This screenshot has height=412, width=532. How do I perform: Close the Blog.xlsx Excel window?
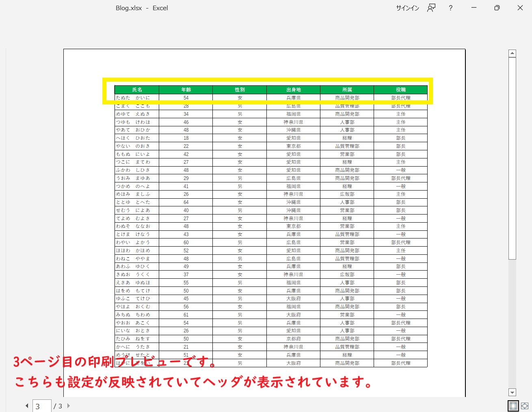click(520, 8)
